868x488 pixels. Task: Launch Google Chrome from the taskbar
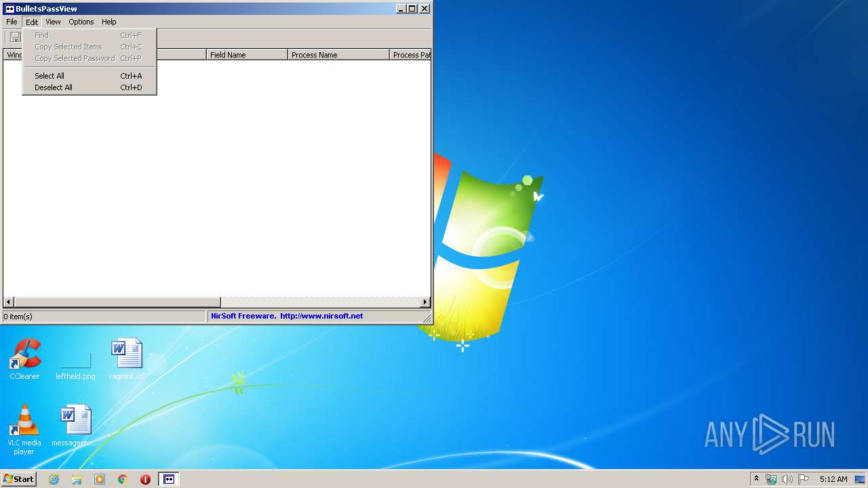(x=123, y=479)
